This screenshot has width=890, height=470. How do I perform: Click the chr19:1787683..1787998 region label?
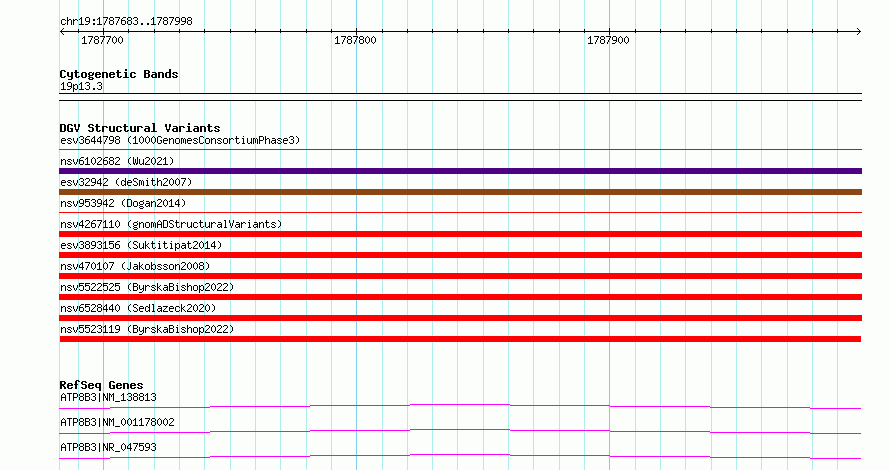126,22
